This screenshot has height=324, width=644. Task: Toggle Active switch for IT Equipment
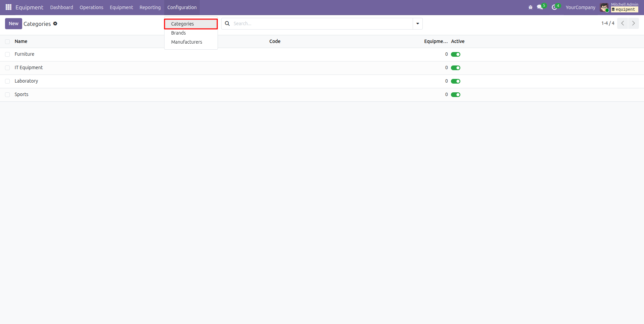456,68
